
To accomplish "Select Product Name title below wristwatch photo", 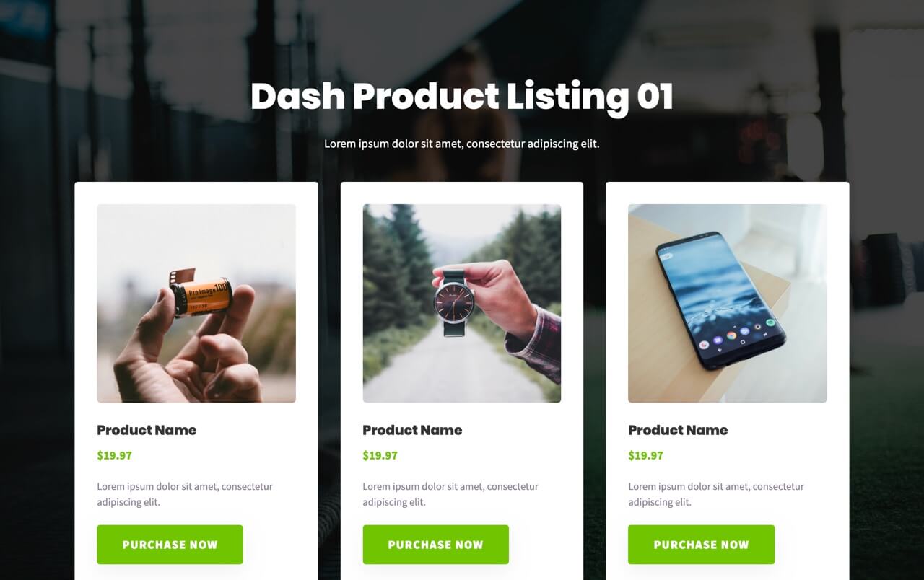I will [x=412, y=430].
